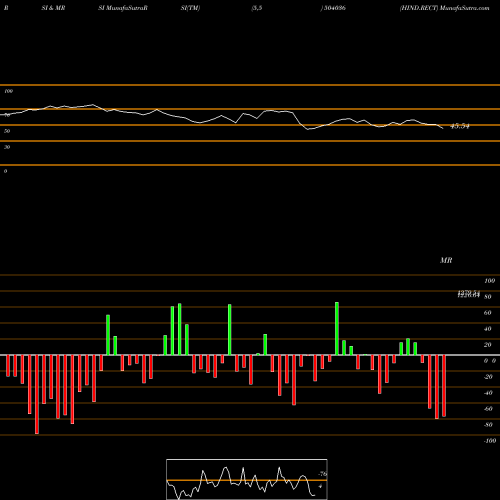
Task: Click the RSI value label 45.54
Action: tap(460, 126)
